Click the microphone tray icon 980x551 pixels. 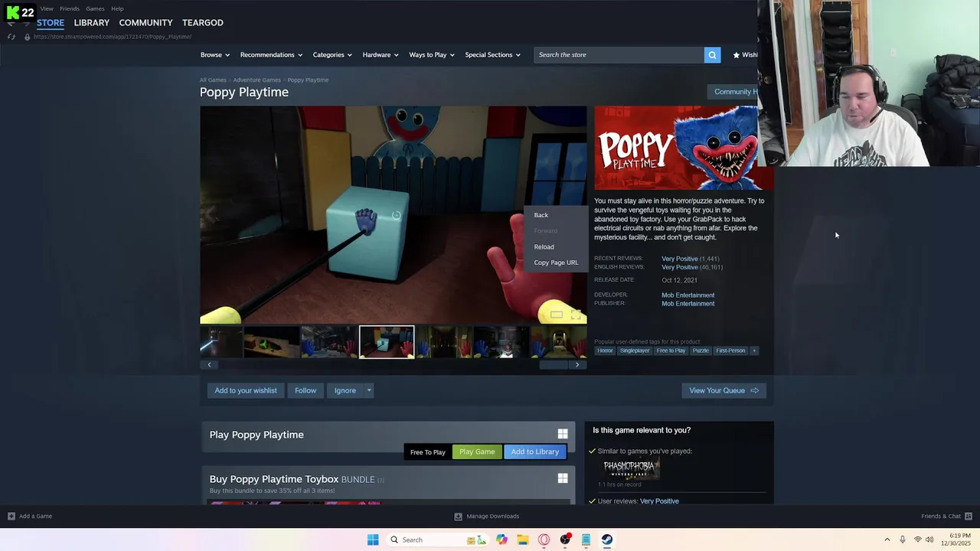(903, 540)
